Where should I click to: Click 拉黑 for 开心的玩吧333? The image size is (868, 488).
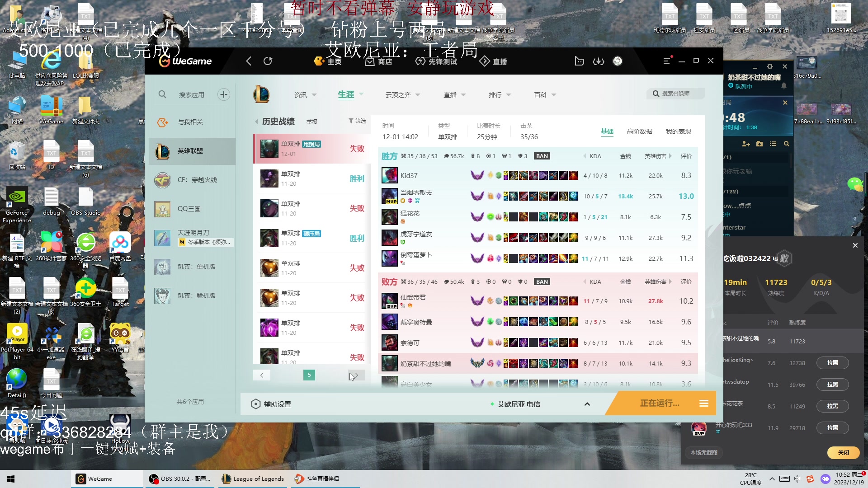tap(832, 428)
